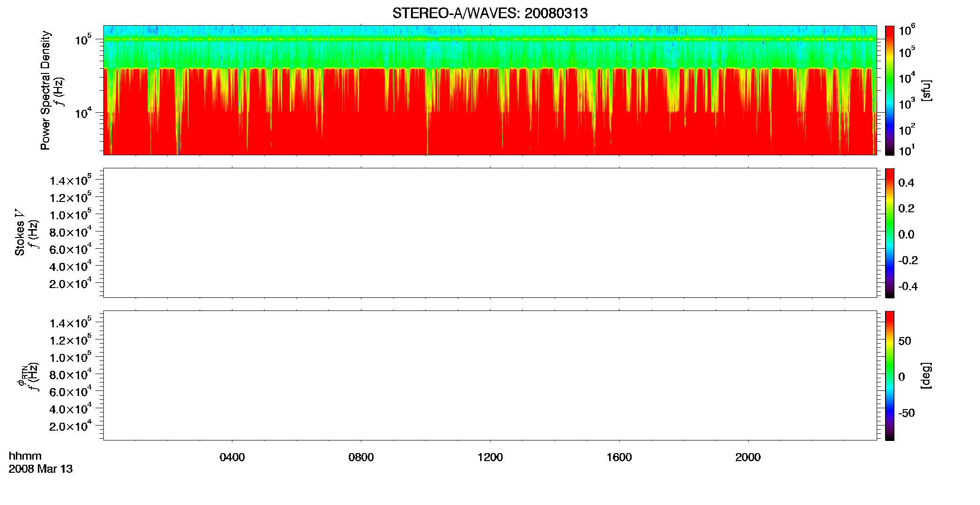Click the 1.0×10^5 tick on phi RTN axis

pos(71,357)
